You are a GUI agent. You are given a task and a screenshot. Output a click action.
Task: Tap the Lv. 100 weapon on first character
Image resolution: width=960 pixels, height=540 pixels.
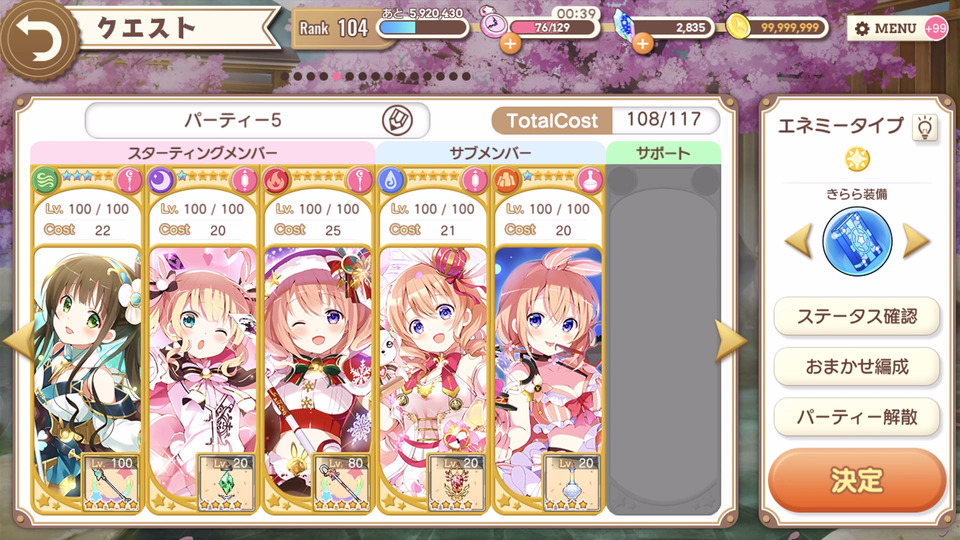(111, 483)
